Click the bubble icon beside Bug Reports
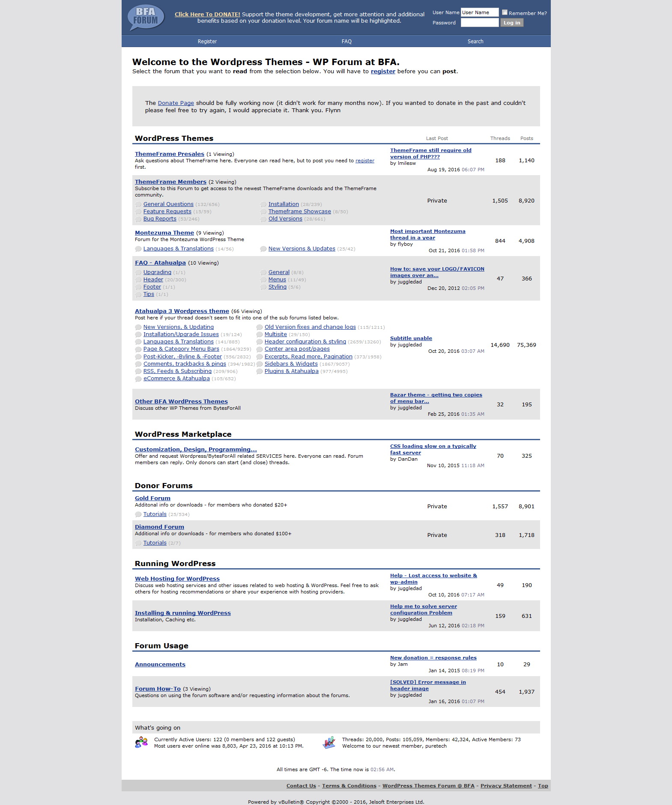 (138, 219)
